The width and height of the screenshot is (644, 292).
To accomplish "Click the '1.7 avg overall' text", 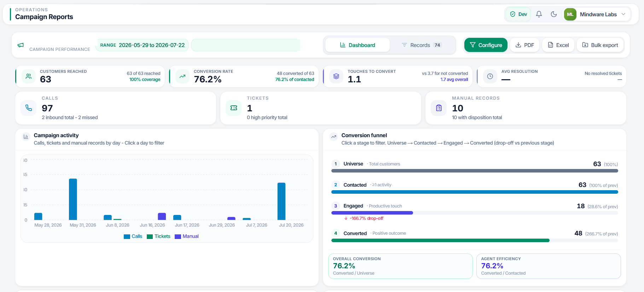I will [454, 80].
